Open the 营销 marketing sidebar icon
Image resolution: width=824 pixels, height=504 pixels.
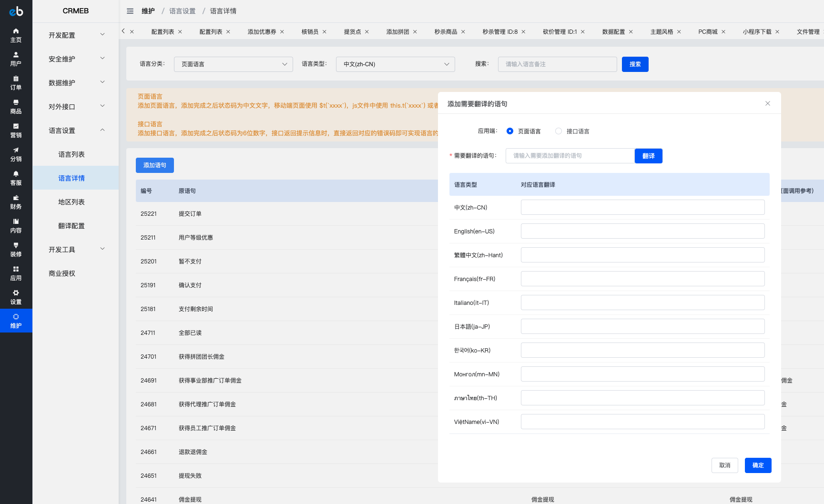tap(16, 130)
